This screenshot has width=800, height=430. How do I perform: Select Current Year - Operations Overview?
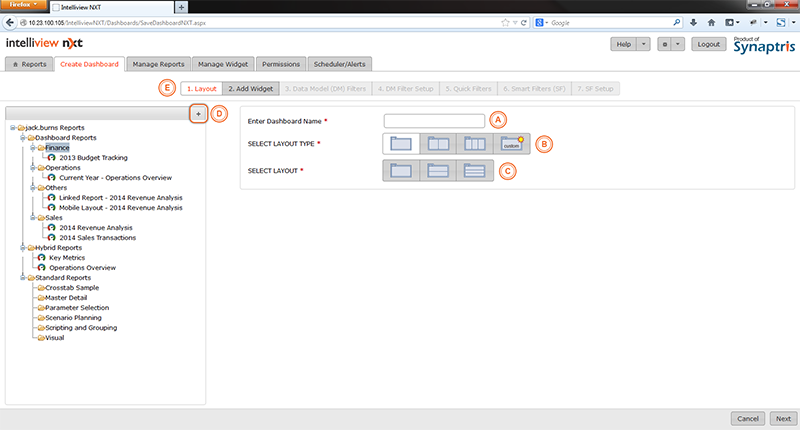[x=115, y=178]
